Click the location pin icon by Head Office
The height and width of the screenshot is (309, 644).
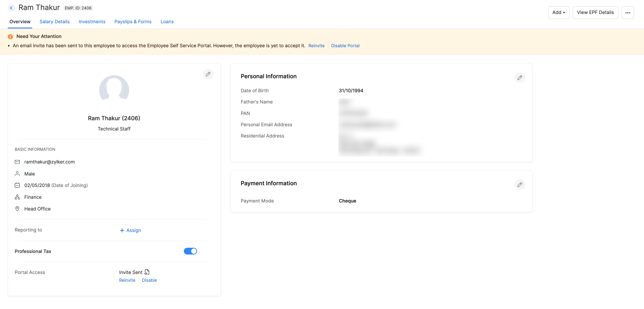[17, 209]
